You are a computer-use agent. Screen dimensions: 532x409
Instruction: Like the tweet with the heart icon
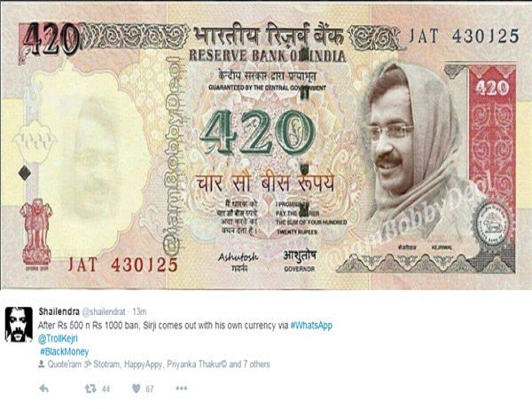(136, 389)
